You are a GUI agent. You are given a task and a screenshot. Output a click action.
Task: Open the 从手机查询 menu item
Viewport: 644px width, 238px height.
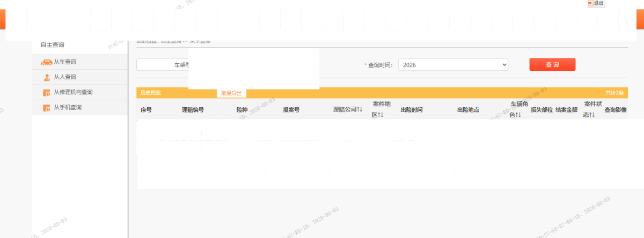point(80,108)
